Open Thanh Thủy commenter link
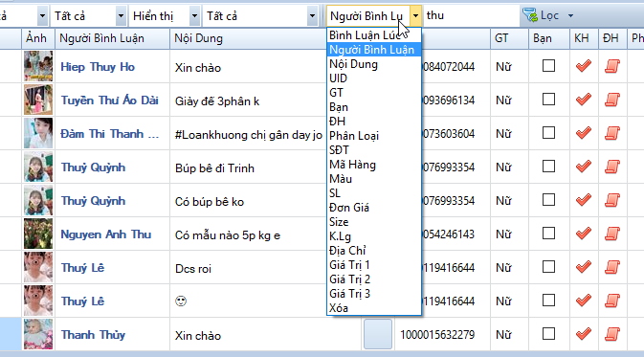 pos(93,335)
